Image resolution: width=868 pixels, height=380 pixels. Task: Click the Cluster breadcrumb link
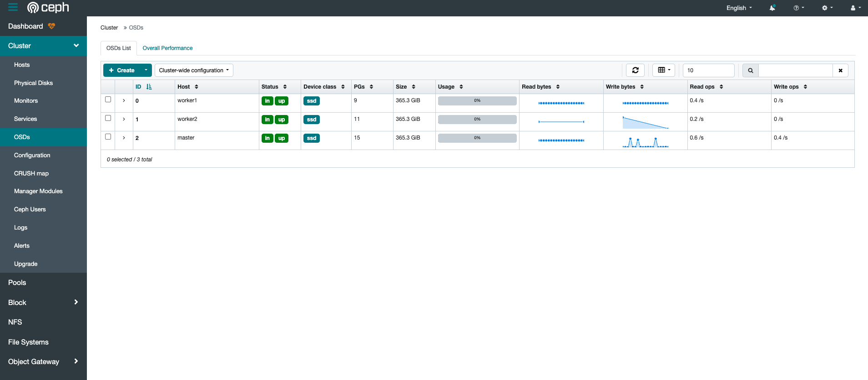click(109, 28)
